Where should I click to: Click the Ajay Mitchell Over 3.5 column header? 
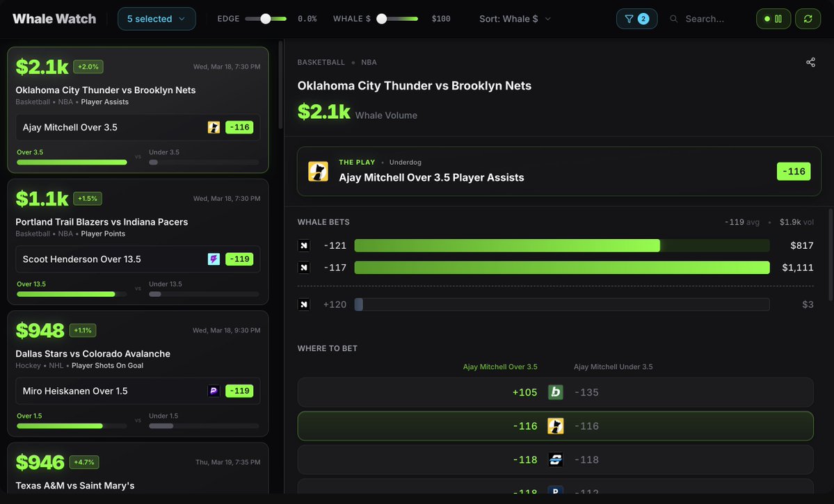tap(500, 366)
